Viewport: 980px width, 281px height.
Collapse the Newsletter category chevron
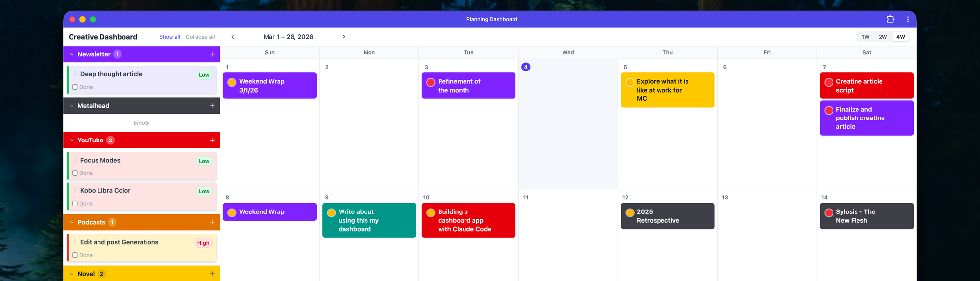[72, 54]
